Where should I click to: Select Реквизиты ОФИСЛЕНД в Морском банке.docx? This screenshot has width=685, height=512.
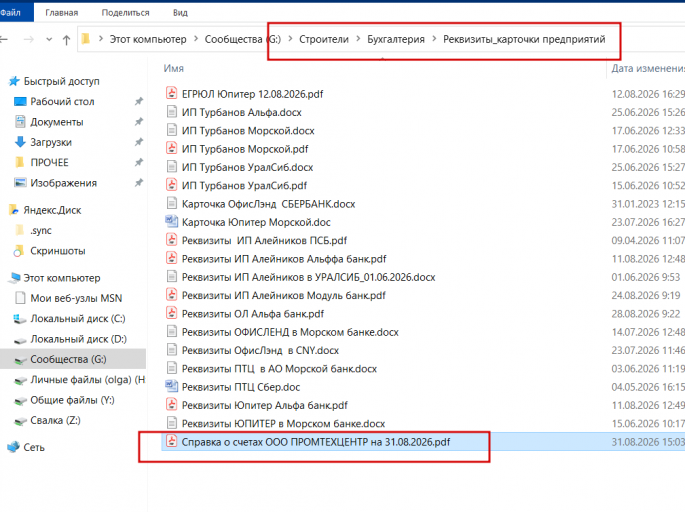pos(290,333)
